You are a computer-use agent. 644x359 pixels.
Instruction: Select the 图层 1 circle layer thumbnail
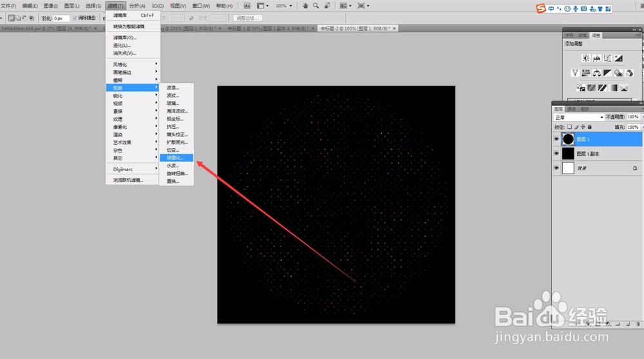[568, 139]
